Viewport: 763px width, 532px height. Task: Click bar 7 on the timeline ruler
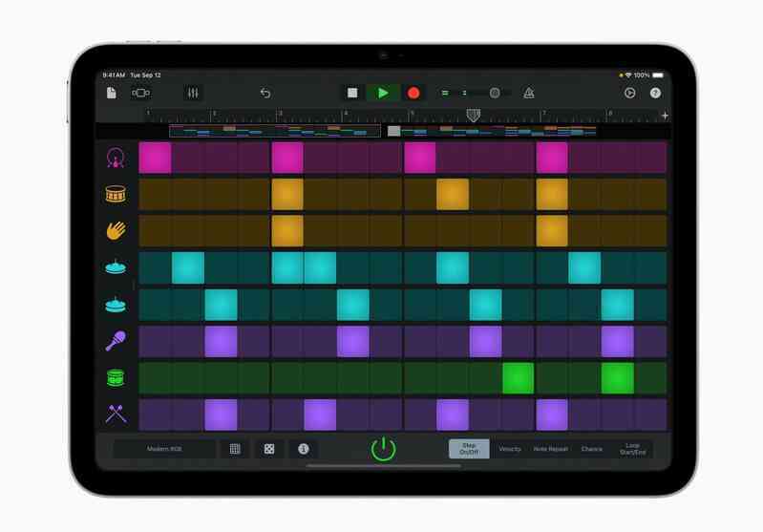pos(544,114)
